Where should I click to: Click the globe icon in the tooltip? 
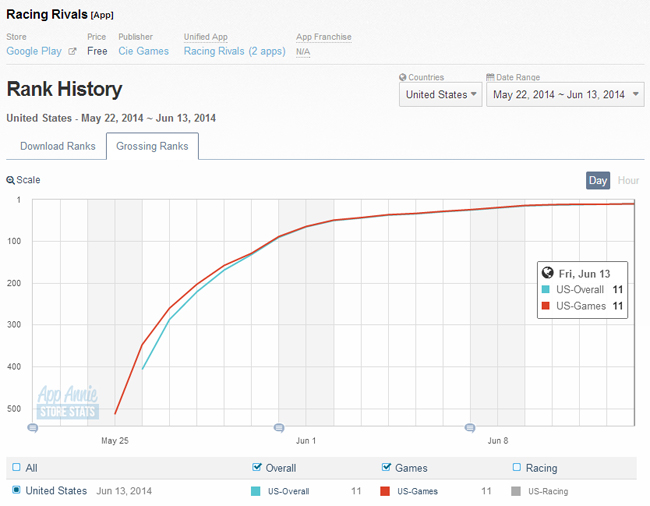[x=547, y=273]
